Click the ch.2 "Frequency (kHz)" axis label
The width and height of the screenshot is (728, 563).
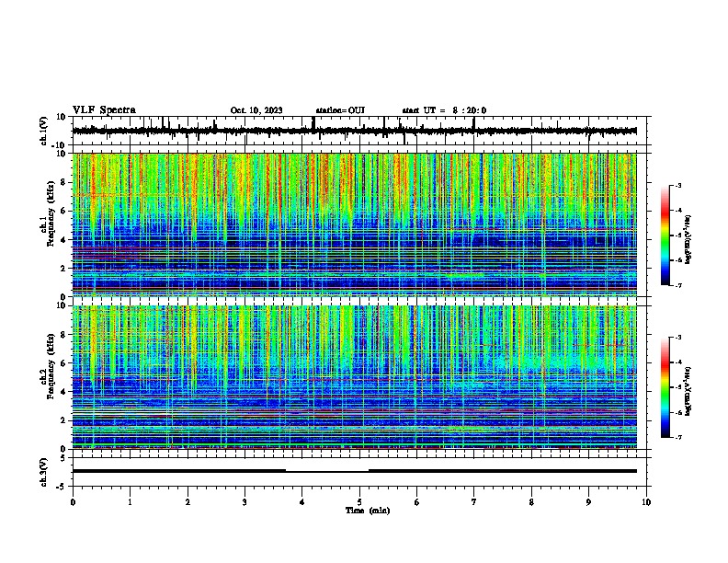coord(51,365)
